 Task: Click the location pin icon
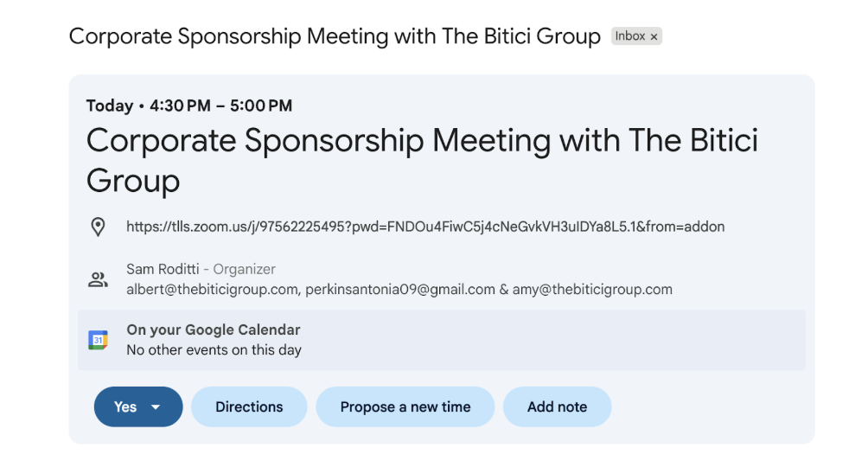point(99,227)
